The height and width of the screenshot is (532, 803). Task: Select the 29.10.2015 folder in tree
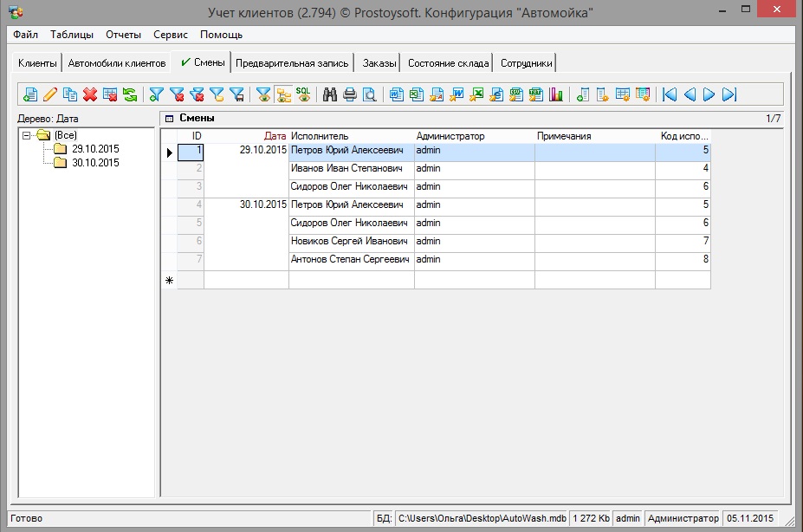coord(95,149)
